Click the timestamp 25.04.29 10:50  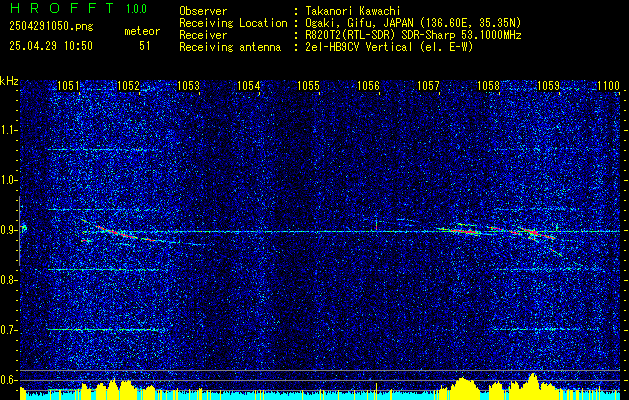point(51,46)
